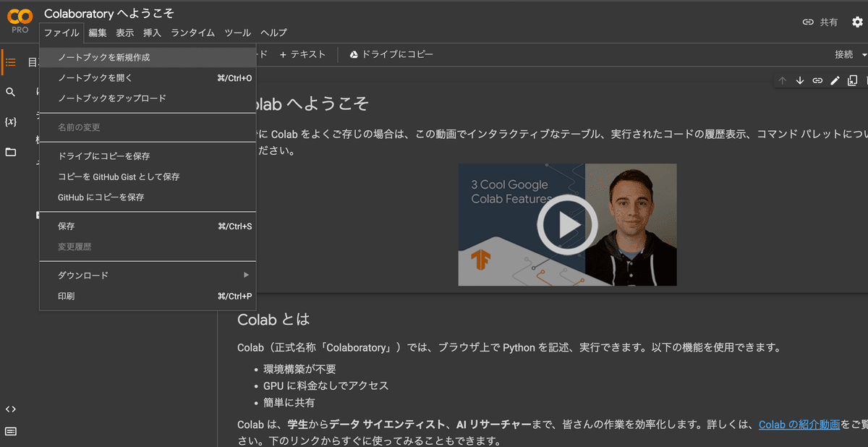Click the video thumbnail presenter image

631,225
